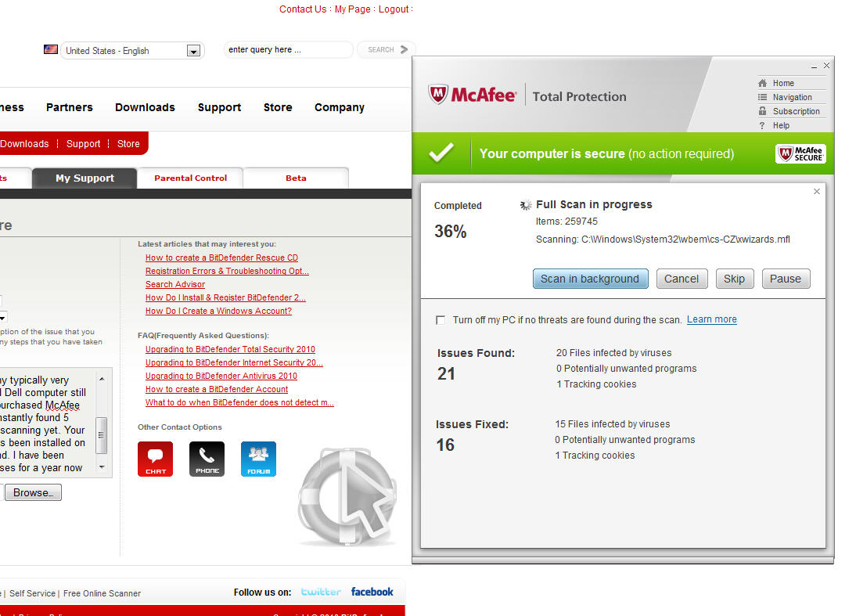The height and width of the screenshot is (616, 856).
Task: Click the Self Service footer link
Action: pos(32,593)
